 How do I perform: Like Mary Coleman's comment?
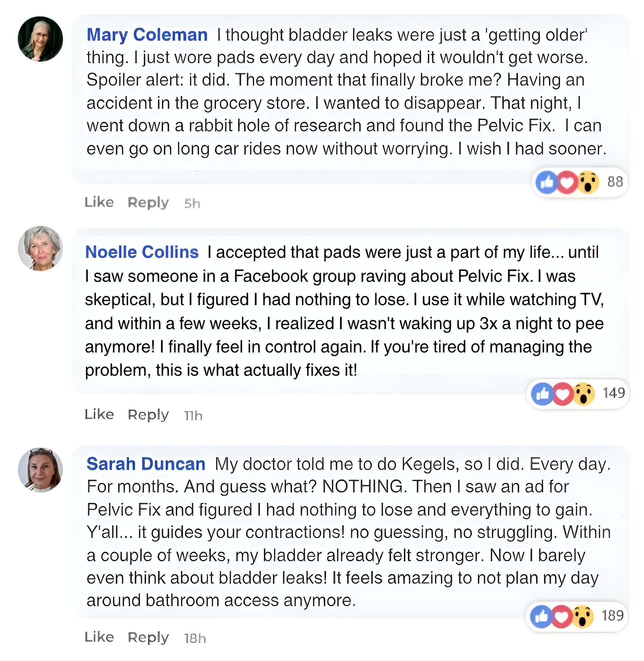99,202
